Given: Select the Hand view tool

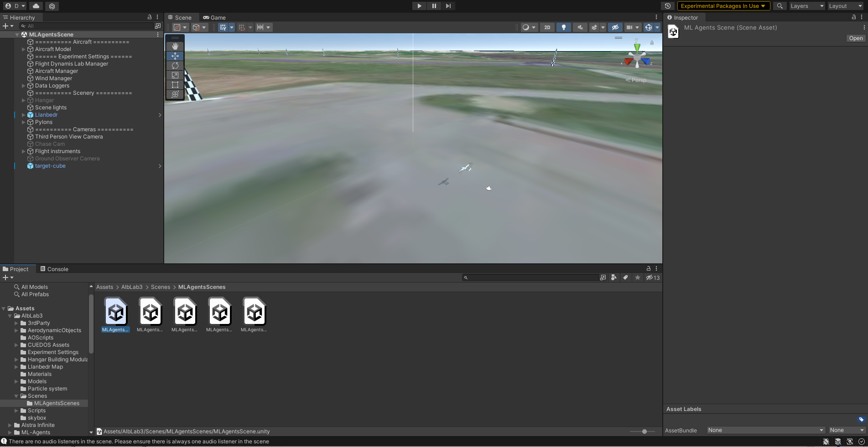Looking at the screenshot, I should tap(175, 46).
